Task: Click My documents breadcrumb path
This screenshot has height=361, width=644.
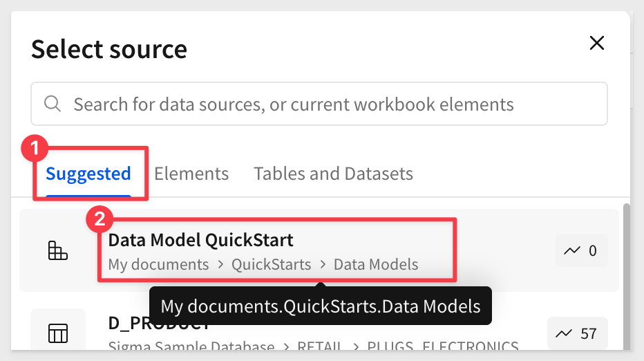Action: coord(158,264)
